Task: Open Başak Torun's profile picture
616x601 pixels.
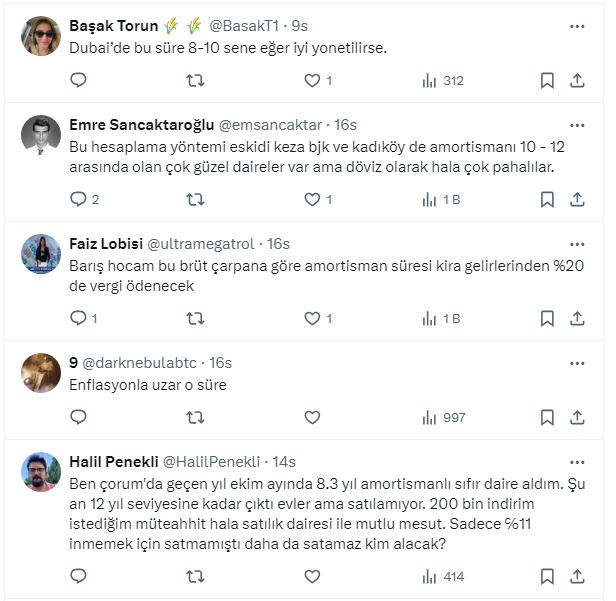Action: (41, 36)
